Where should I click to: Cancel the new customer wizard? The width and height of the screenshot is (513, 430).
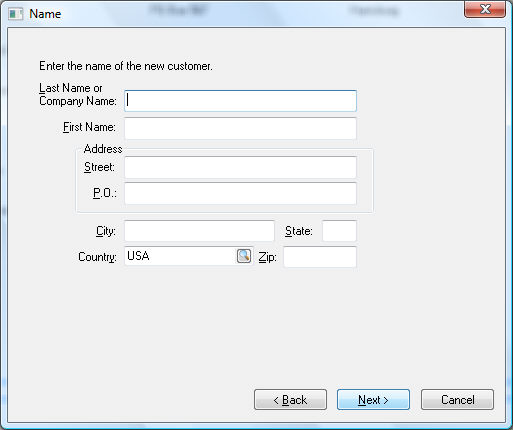point(457,399)
